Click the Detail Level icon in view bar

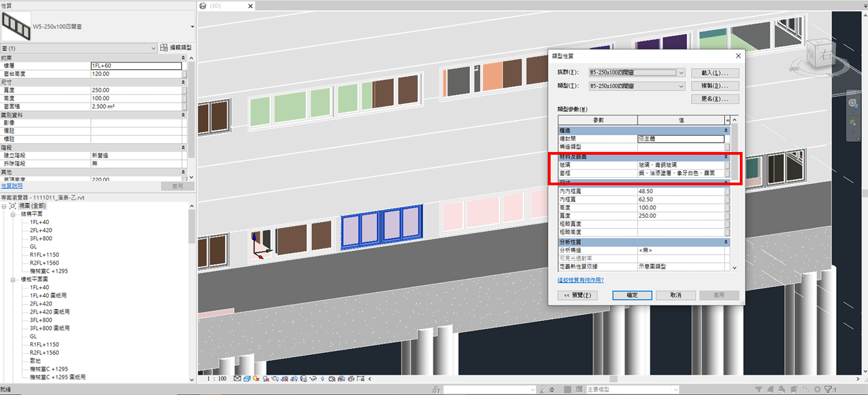click(x=237, y=379)
